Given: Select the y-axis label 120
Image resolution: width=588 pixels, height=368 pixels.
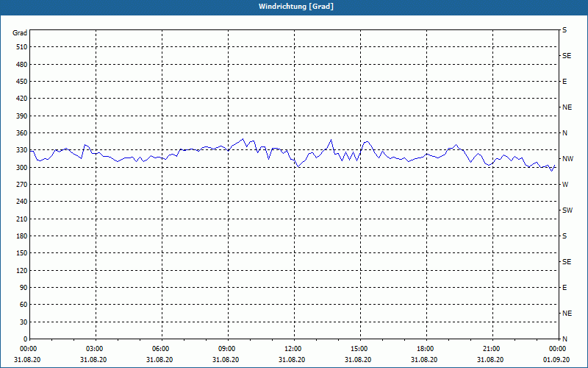Looking at the screenshot, I should tap(22, 270).
